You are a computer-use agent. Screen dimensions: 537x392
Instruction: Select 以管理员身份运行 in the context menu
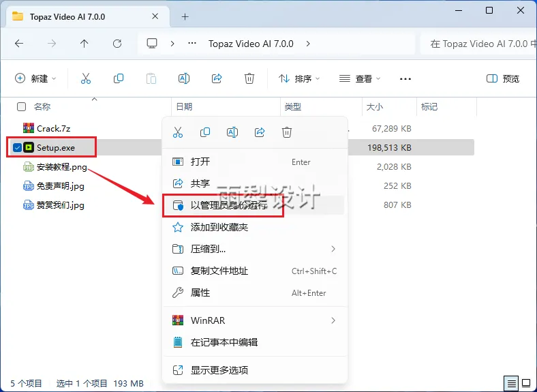point(254,205)
